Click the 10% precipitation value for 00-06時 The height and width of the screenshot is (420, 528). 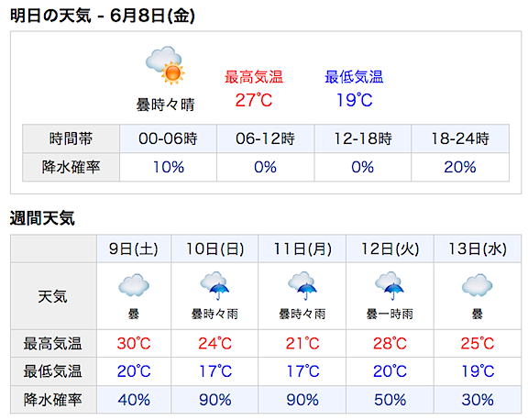pos(169,167)
